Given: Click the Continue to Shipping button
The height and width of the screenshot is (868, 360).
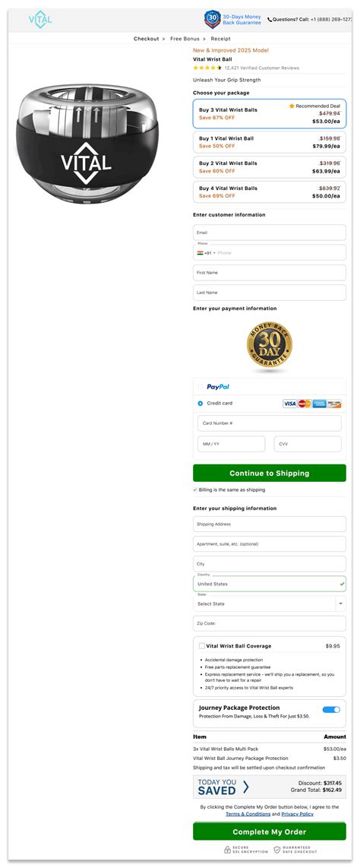Looking at the screenshot, I should click(270, 474).
